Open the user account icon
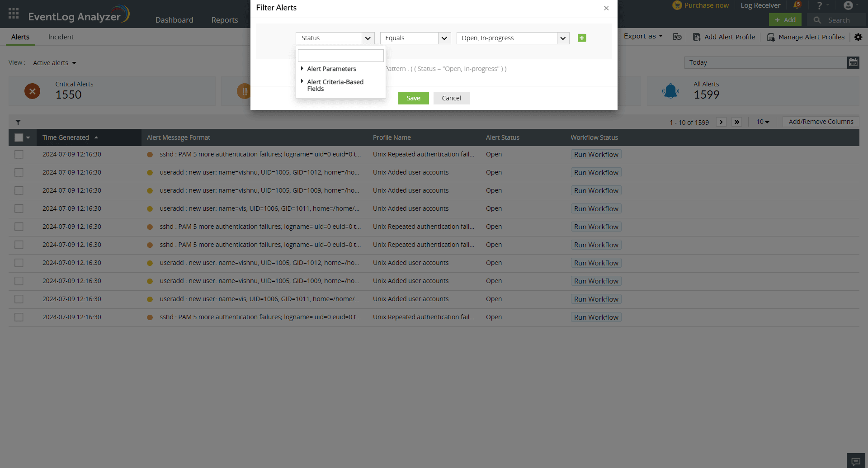The width and height of the screenshot is (868, 468). [848, 5]
